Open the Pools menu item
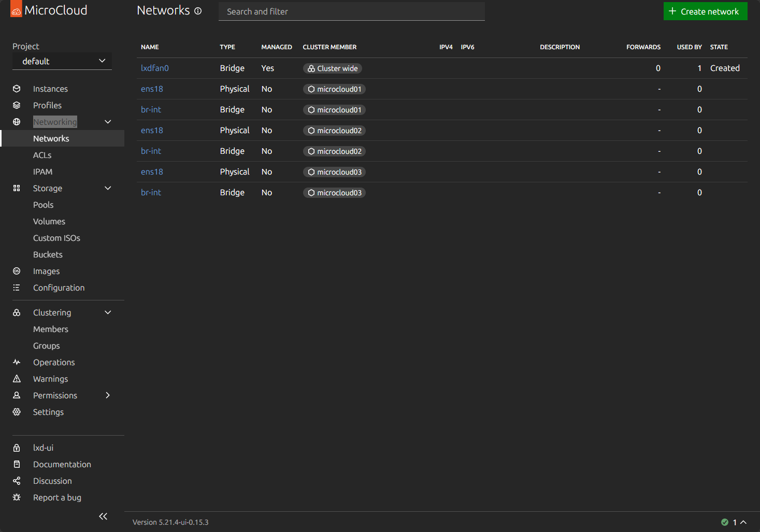The height and width of the screenshot is (532, 760). (62, 205)
